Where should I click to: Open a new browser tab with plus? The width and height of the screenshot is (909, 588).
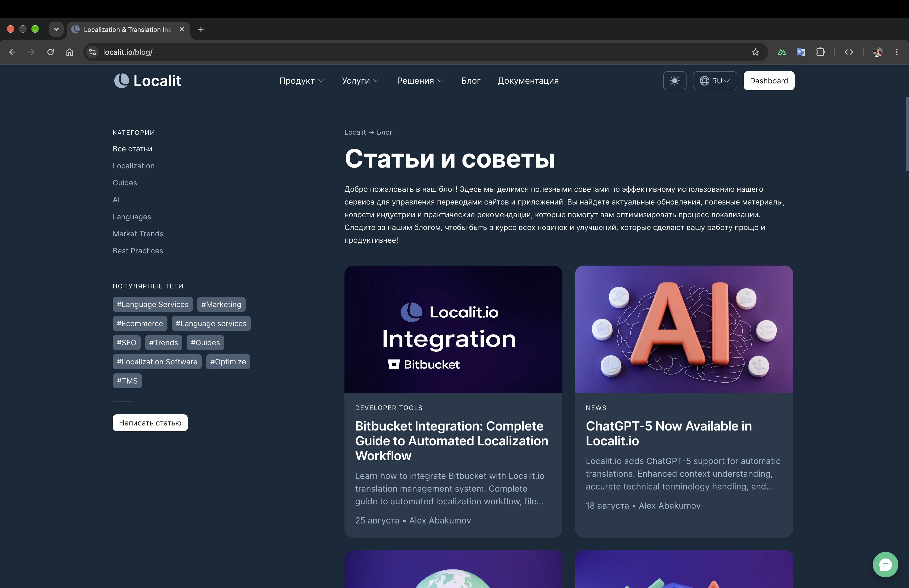(x=201, y=29)
